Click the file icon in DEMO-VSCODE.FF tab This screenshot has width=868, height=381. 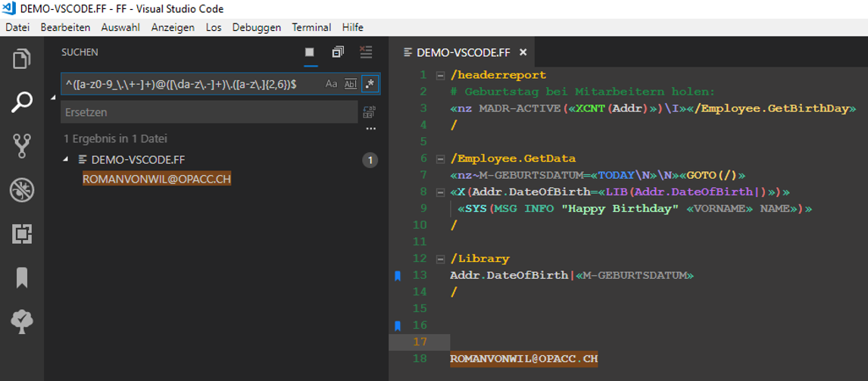408,52
